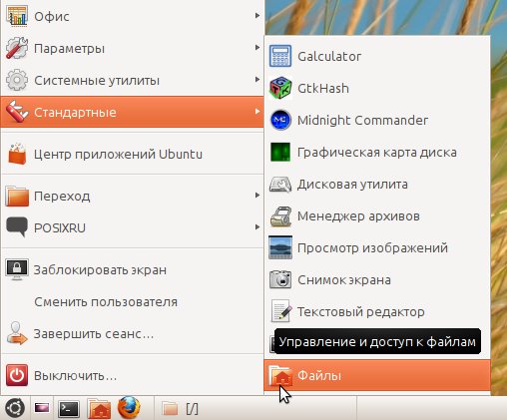Open the green disk map icon

280,152
